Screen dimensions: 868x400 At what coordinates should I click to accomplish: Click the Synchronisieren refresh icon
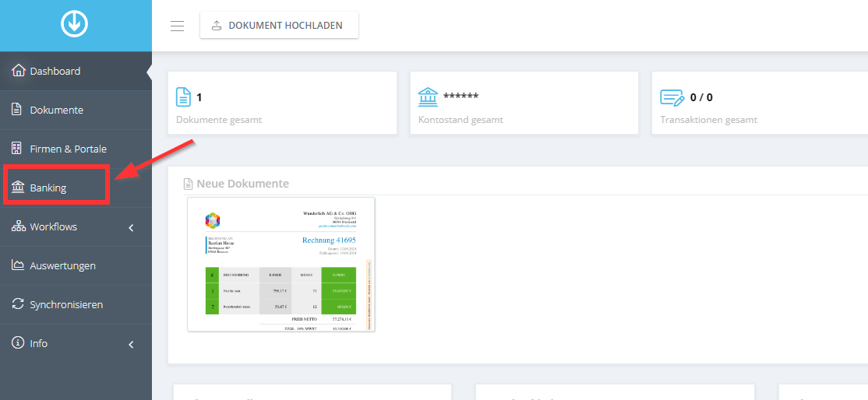(x=18, y=304)
